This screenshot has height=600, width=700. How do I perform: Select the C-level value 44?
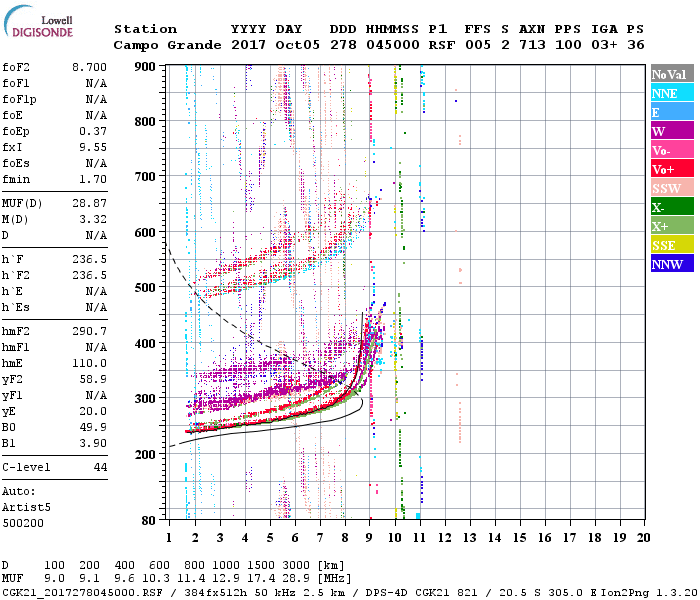(x=100, y=468)
